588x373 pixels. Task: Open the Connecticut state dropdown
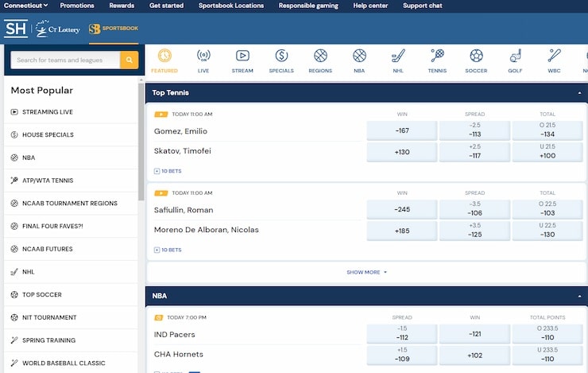[26, 6]
